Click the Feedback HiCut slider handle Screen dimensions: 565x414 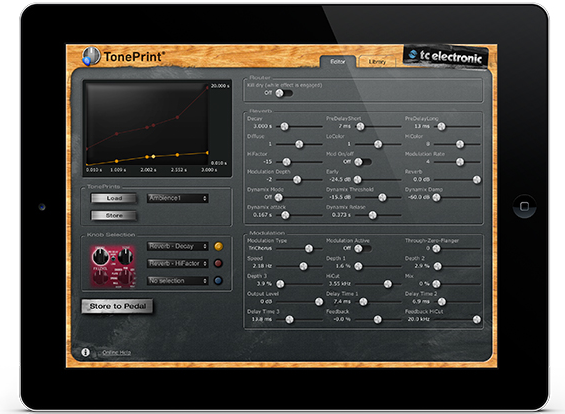(x=477, y=320)
